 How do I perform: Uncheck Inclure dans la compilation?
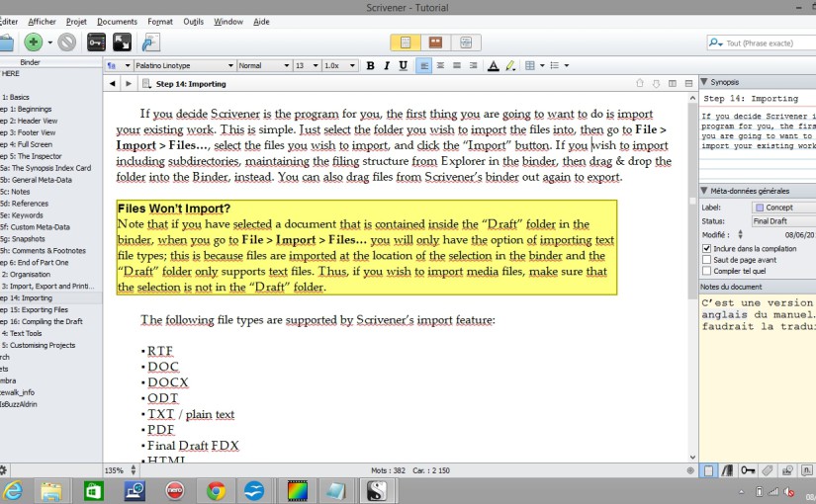click(x=707, y=249)
